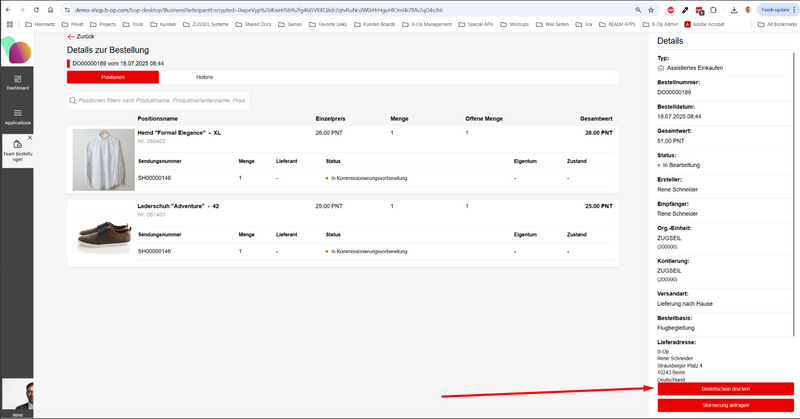The height and width of the screenshot is (419, 800).
Task: Open browser downloads icon
Action: point(733,8)
